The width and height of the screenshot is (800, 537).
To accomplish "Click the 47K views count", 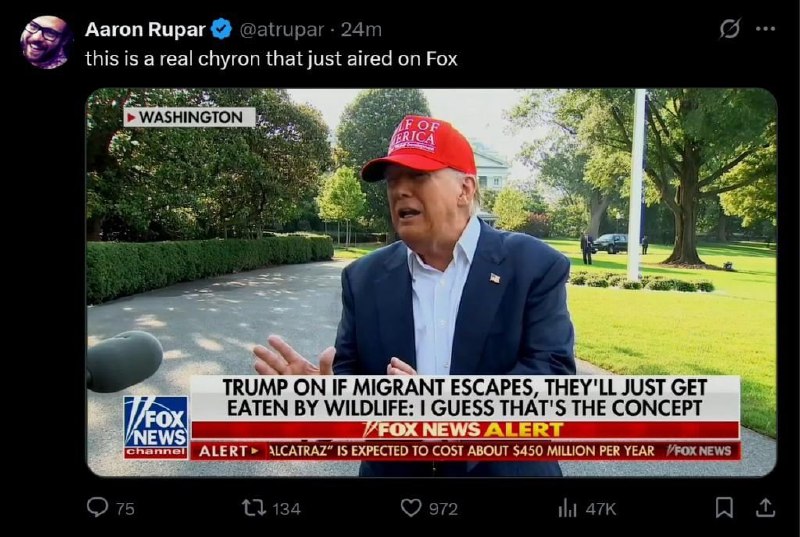I will pos(601,509).
